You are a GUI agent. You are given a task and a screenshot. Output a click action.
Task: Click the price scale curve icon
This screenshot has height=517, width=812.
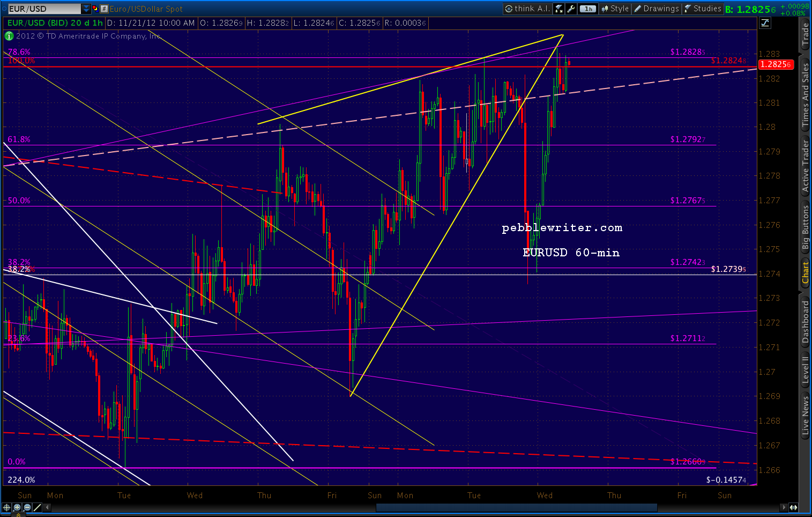[765, 23]
